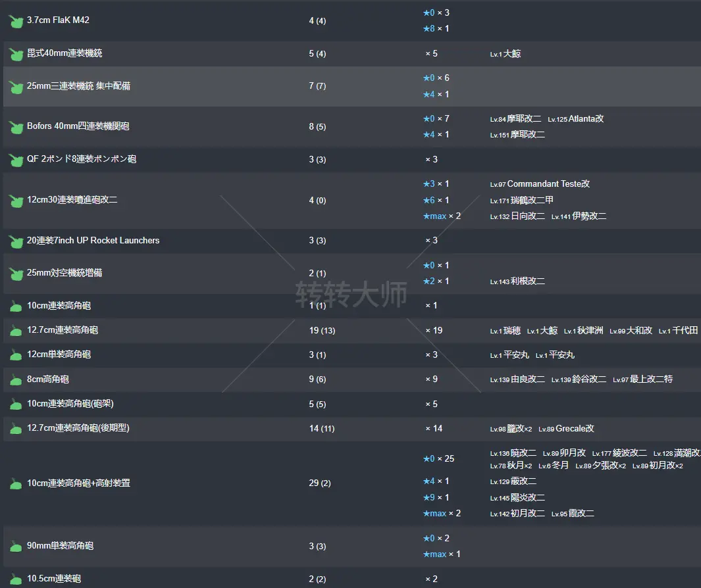Click the icon next to QF 2ポンド8連装ポンポン砲
Image resolution: width=701 pixels, height=588 pixels.
click(16, 160)
